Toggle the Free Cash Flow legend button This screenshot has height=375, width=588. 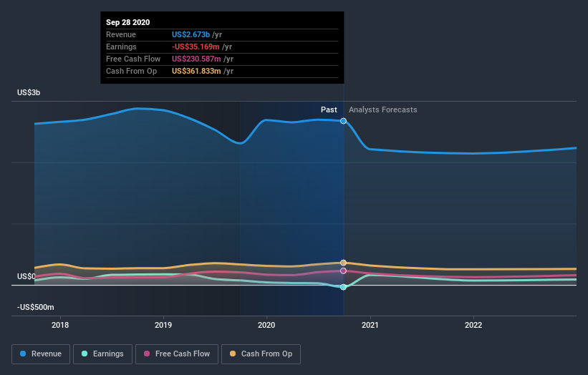point(177,354)
